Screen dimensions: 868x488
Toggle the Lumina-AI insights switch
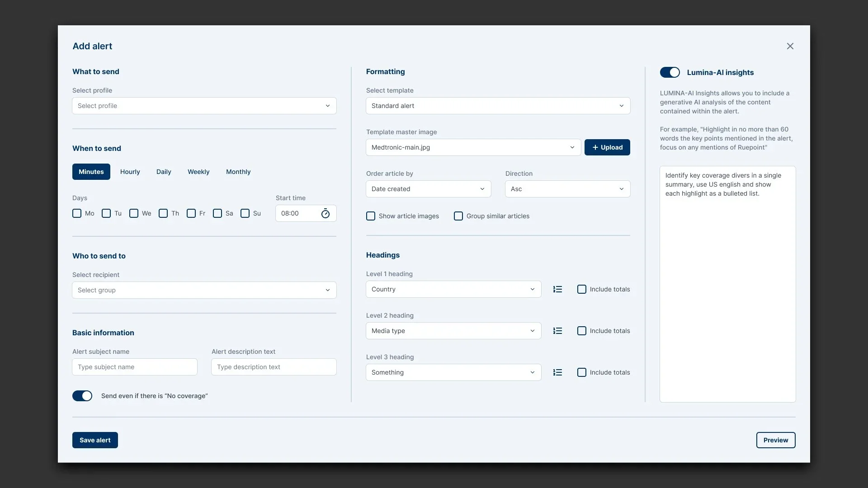pos(670,72)
